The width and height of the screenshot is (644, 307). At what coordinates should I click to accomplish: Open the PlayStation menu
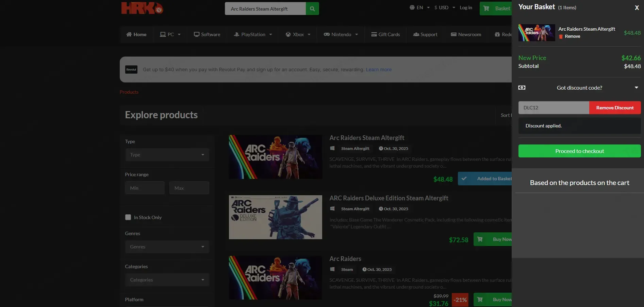(x=253, y=34)
